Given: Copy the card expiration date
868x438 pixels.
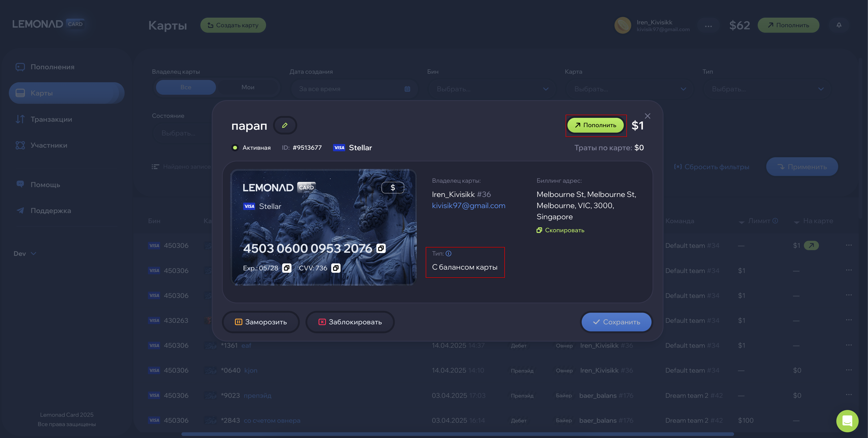Looking at the screenshot, I should point(286,268).
